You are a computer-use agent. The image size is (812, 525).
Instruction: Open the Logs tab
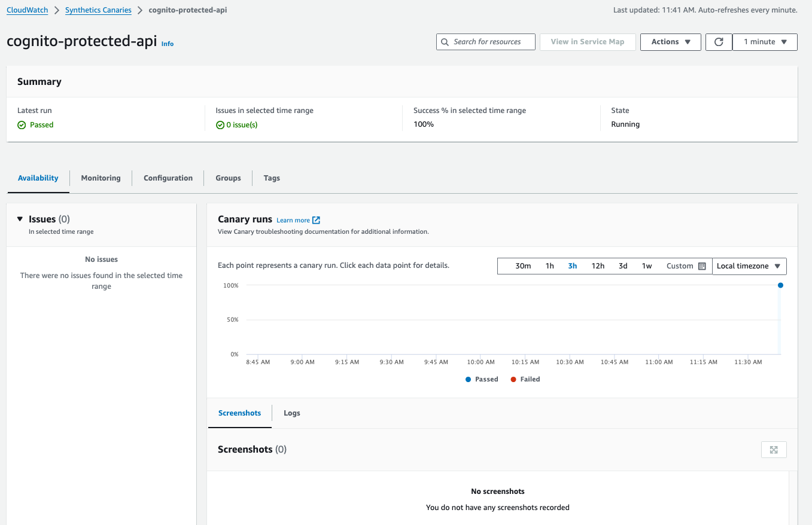point(291,413)
